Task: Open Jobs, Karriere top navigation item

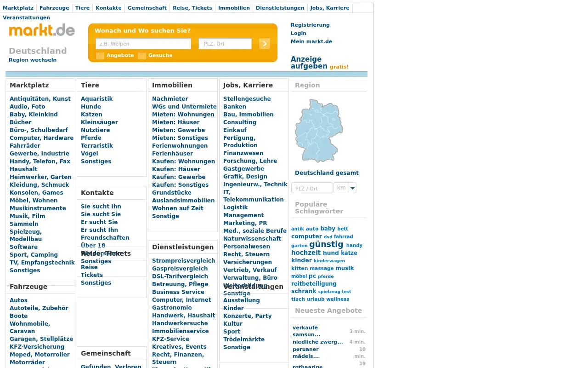Action: coord(330,8)
